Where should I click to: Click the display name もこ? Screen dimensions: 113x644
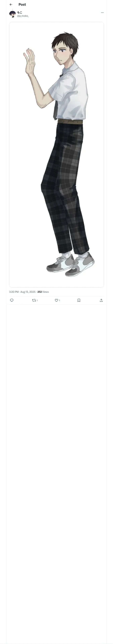(20, 12)
